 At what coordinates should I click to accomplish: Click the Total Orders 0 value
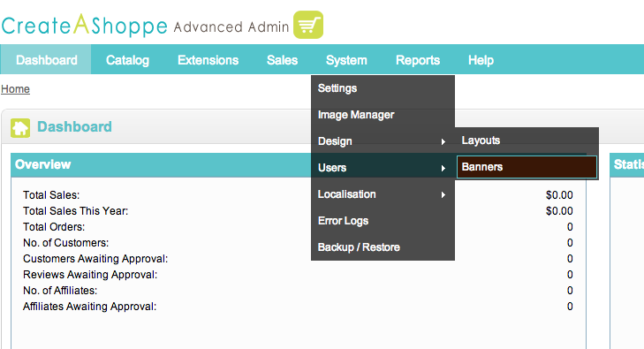(x=570, y=227)
